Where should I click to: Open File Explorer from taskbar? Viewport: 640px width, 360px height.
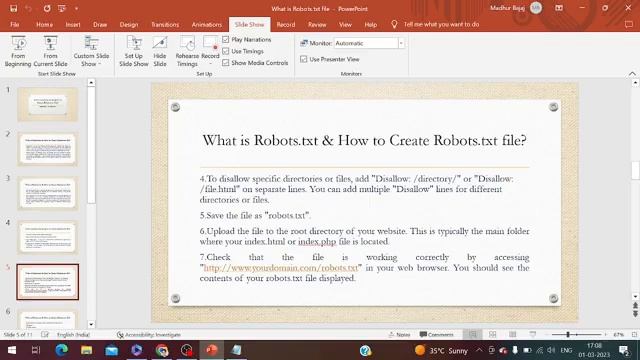[86, 350]
